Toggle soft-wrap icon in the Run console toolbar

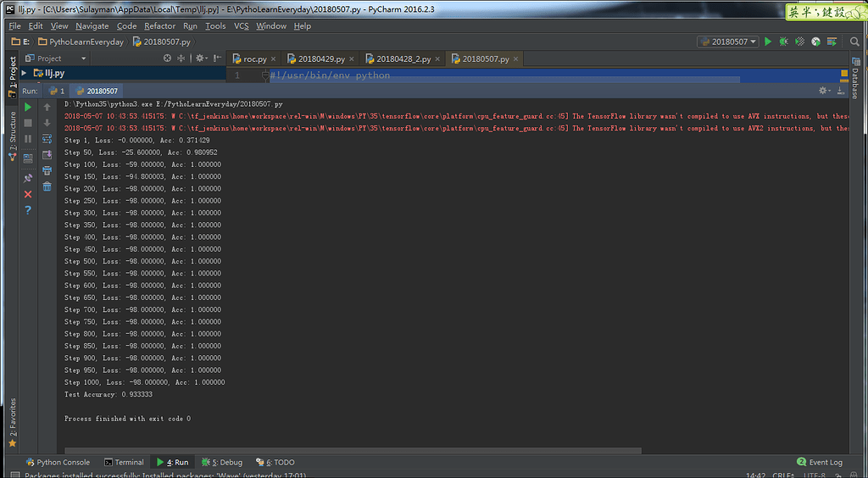click(47, 139)
